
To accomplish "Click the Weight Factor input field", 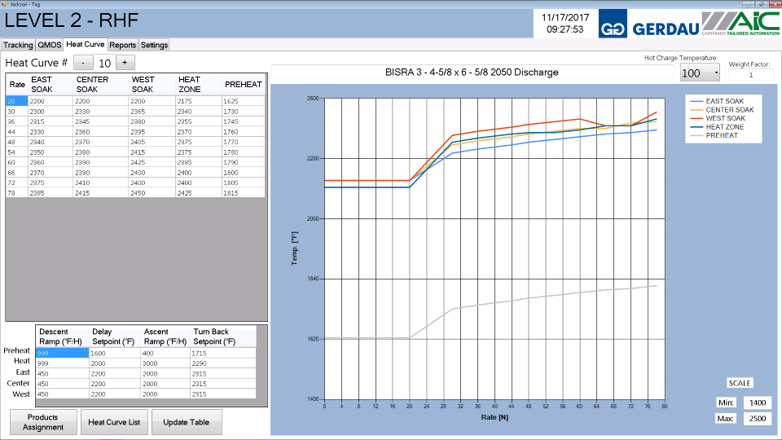I will click(x=751, y=75).
